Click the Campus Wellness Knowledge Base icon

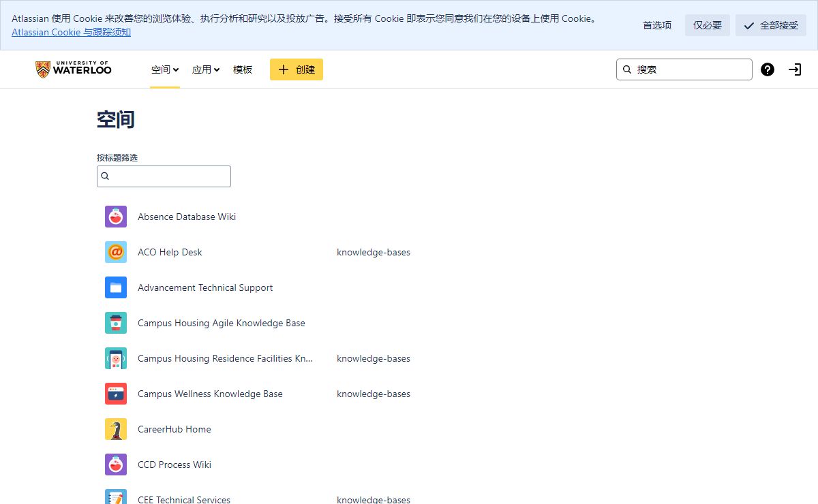pos(116,394)
